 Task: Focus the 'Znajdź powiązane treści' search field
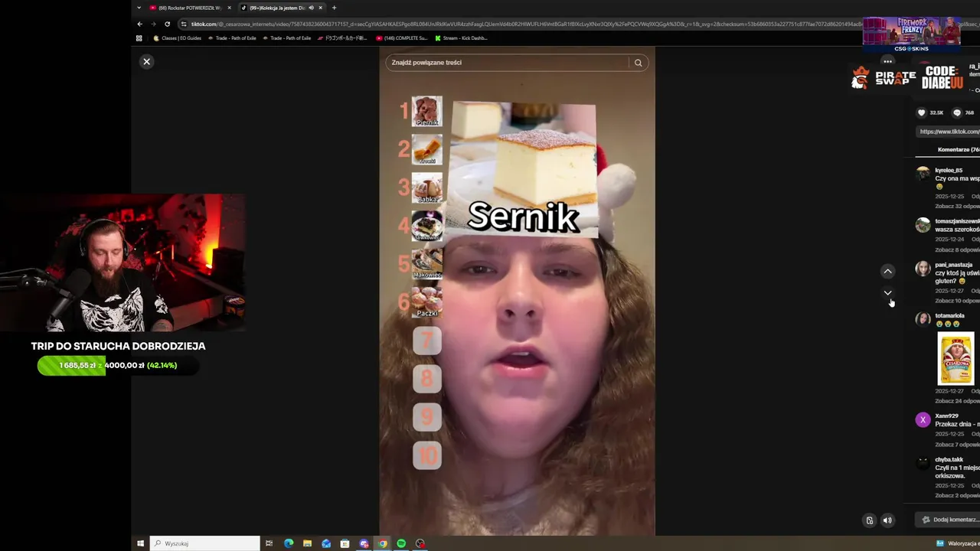click(x=508, y=63)
